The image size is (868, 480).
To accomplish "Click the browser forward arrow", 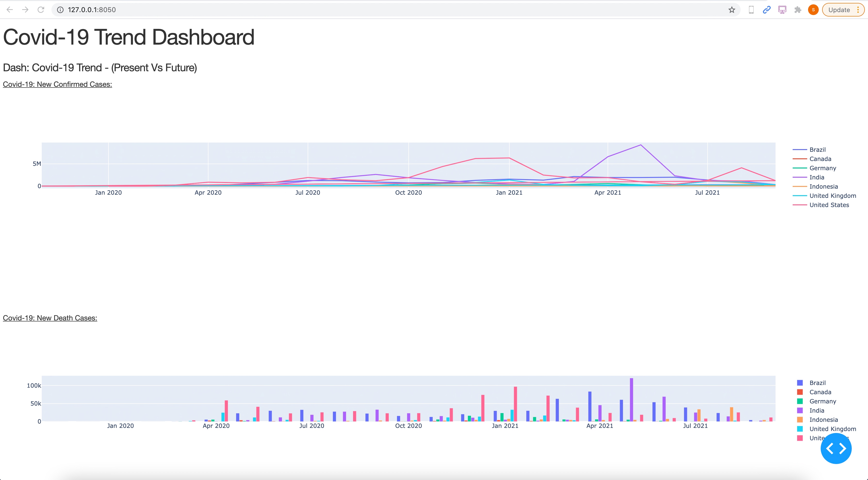I will point(25,10).
